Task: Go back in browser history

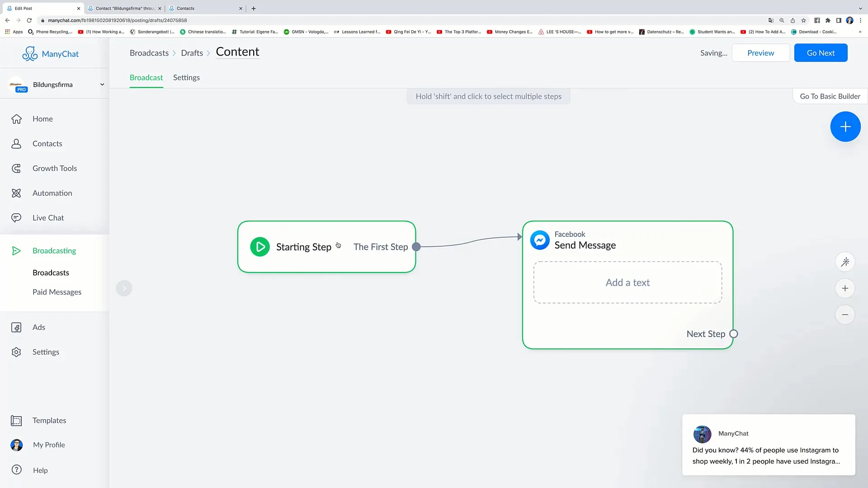Action: 8,20
